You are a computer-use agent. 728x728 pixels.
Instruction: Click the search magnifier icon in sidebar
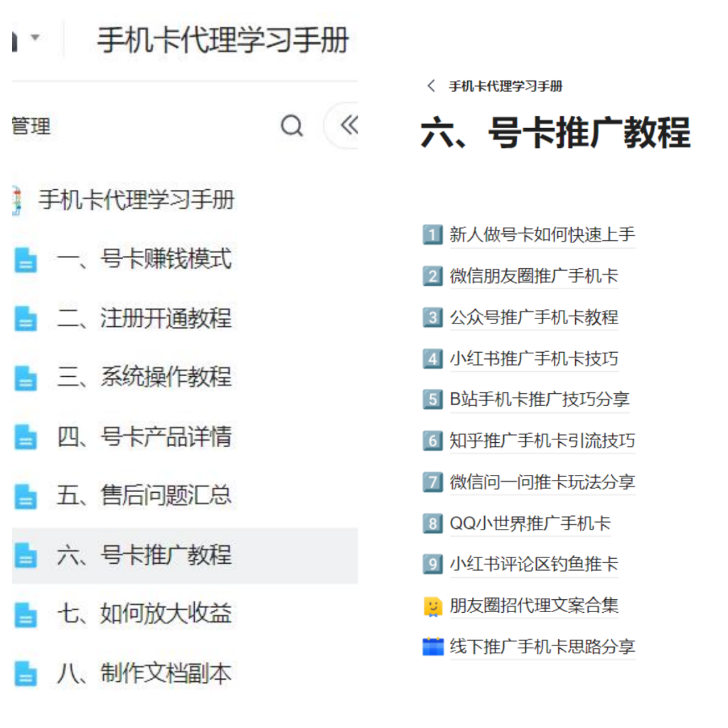pyautogui.click(x=292, y=127)
